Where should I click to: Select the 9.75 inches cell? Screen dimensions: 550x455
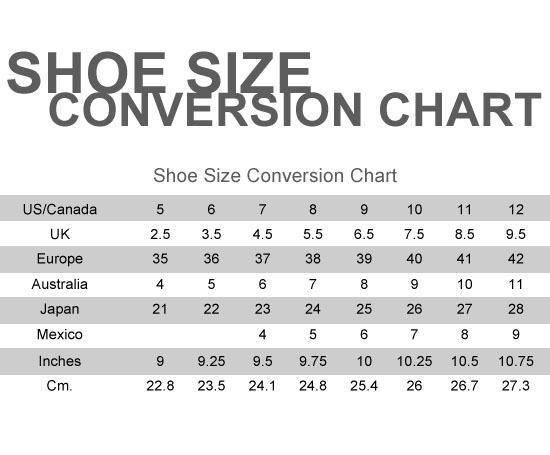313,361
